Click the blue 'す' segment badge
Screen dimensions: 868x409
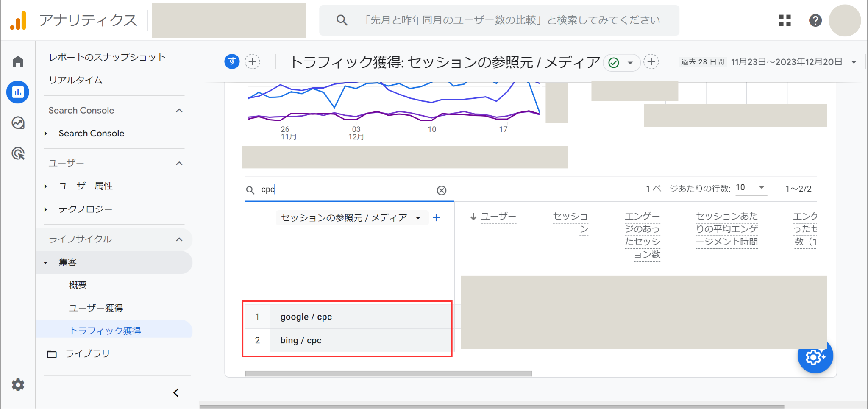232,62
